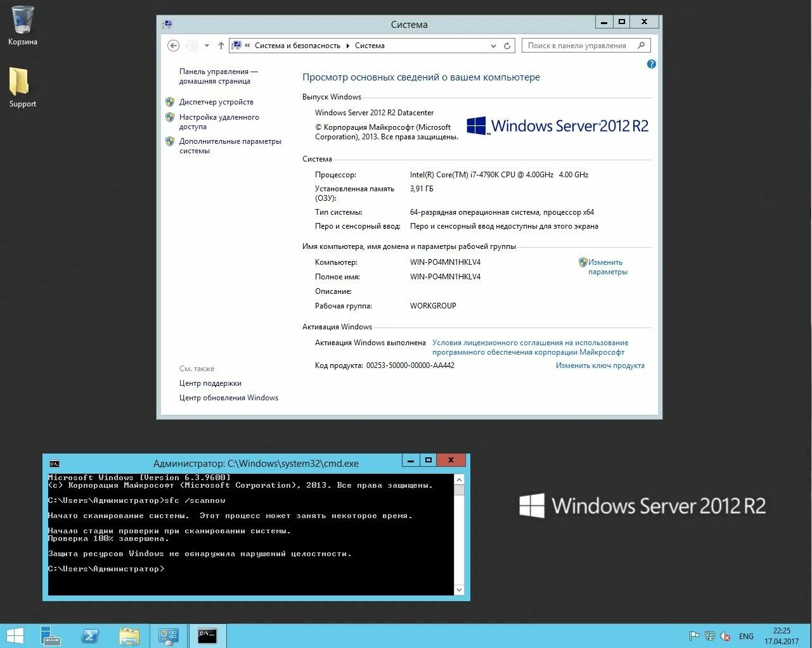Screen dimensions: 812x648
Task: Close the Система window
Action: [644, 22]
